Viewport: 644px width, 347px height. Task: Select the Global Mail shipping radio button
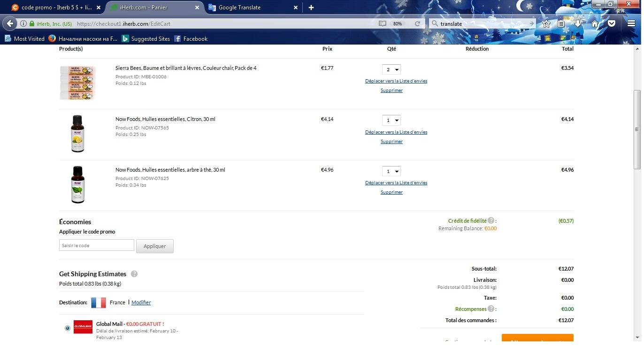click(68, 328)
